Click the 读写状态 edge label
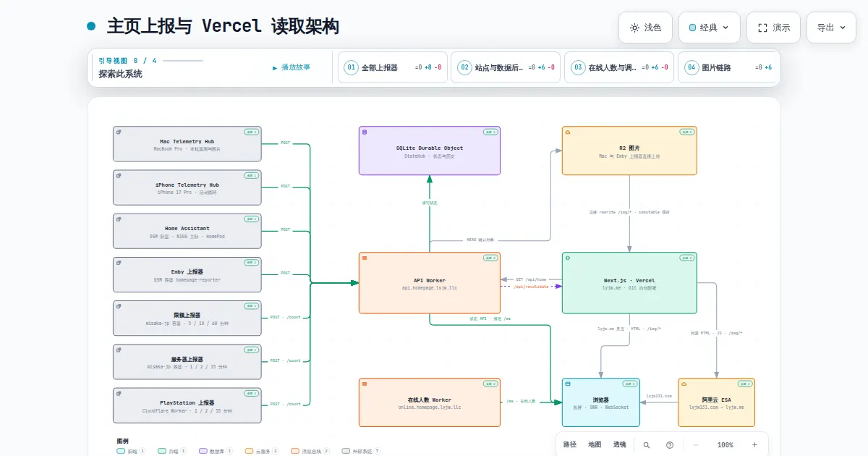The height and width of the screenshot is (456, 868). click(x=430, y=203)
